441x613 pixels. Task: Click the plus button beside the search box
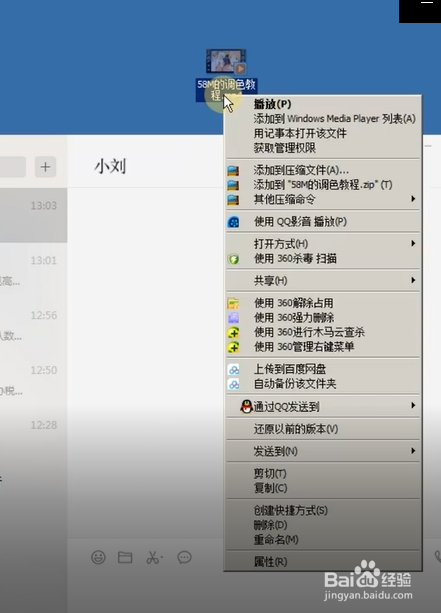click(x=45, y=167)
